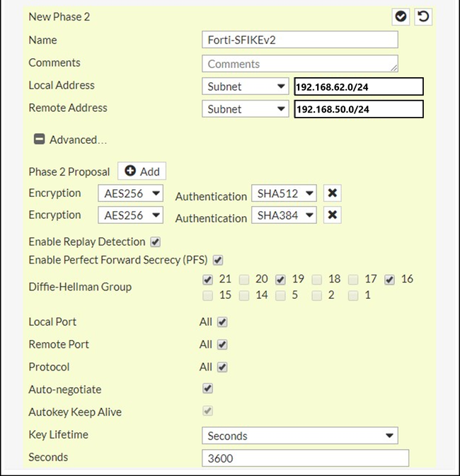Uncheck the Auto-negotiate checkbox
Screen dimensions: 460x476
[x=208, y=389]
